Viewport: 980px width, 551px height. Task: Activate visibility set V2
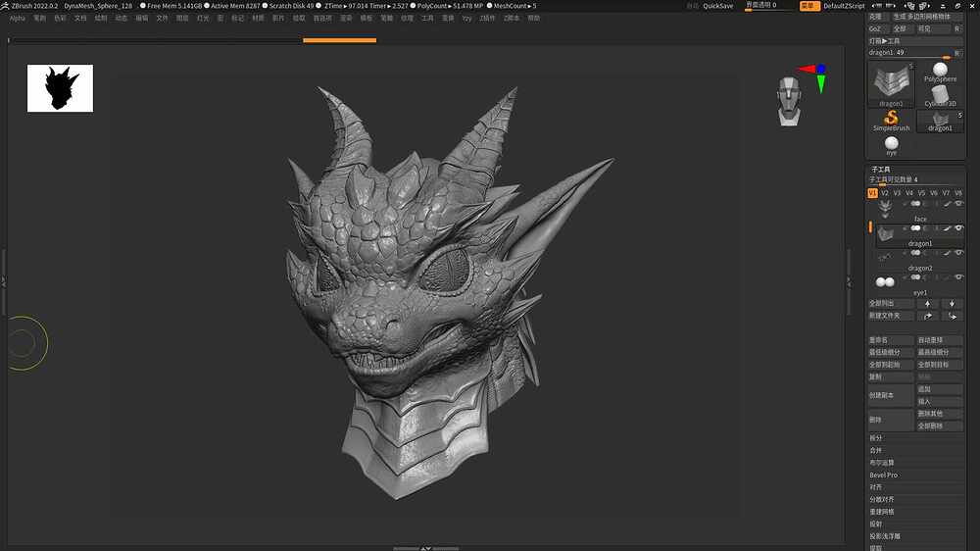(x=884, y=193)
